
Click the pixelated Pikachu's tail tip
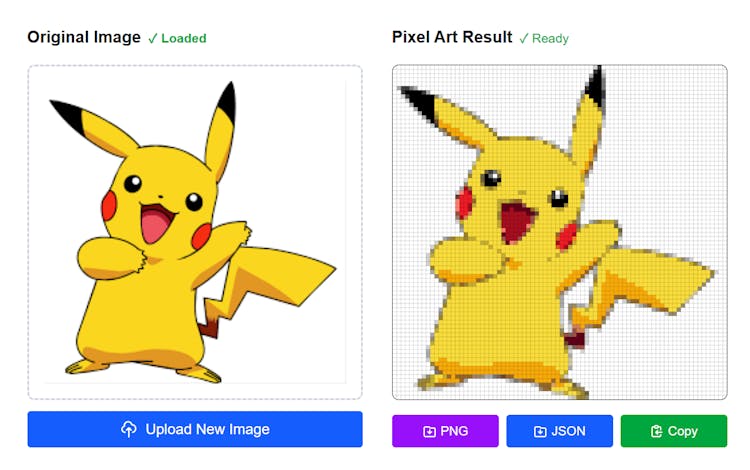(679, 282)
